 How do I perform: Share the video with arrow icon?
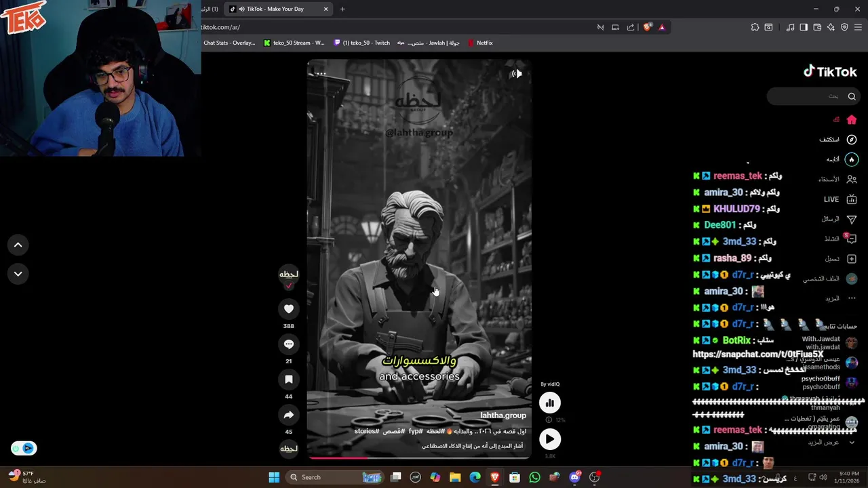[x=289, y=415]
